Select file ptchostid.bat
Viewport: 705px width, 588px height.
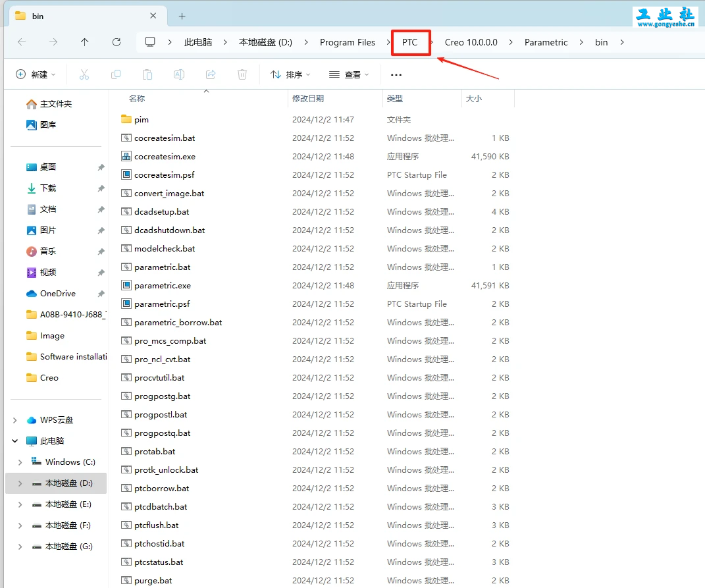pyautogui.click(x=159, y=544)
